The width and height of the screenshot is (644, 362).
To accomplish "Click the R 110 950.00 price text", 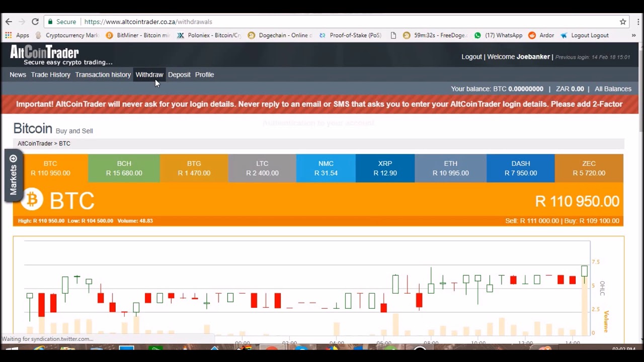I will (577, 201).
